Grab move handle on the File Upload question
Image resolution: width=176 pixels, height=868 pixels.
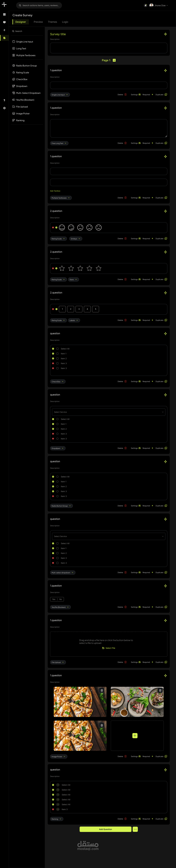(165, 620)
